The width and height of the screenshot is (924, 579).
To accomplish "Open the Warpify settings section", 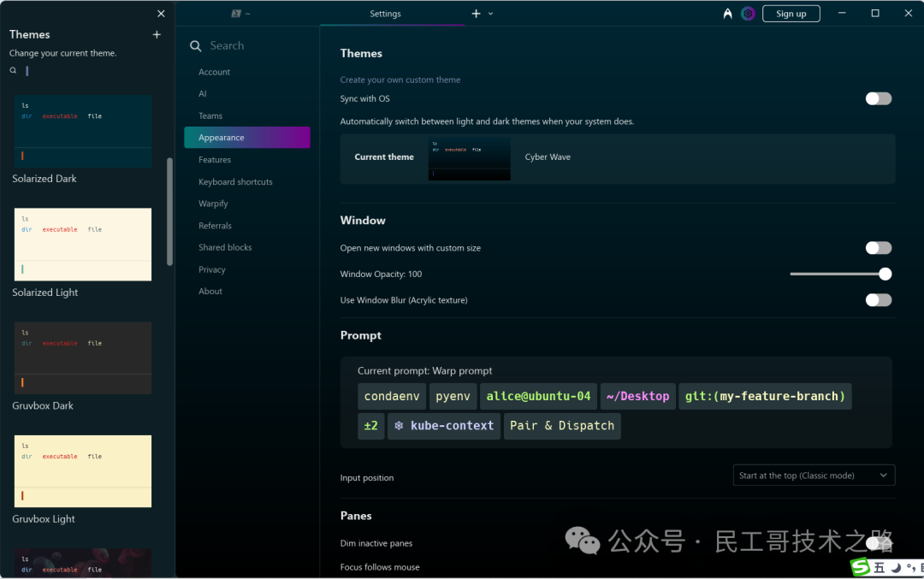I will (213, 204).
